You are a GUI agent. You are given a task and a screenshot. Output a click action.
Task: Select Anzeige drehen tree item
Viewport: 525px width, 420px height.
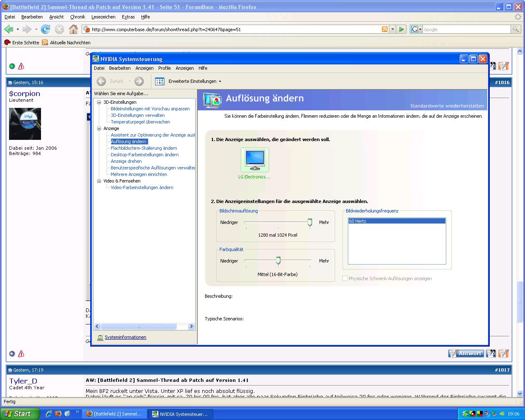[x=126, y=161]
